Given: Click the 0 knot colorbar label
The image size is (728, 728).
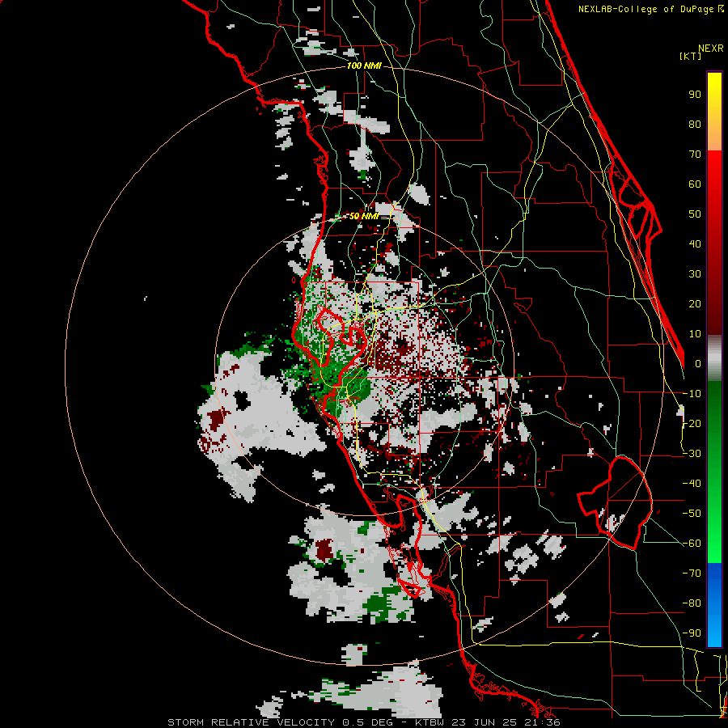Looking at the screenshot, I should point(698,364).
